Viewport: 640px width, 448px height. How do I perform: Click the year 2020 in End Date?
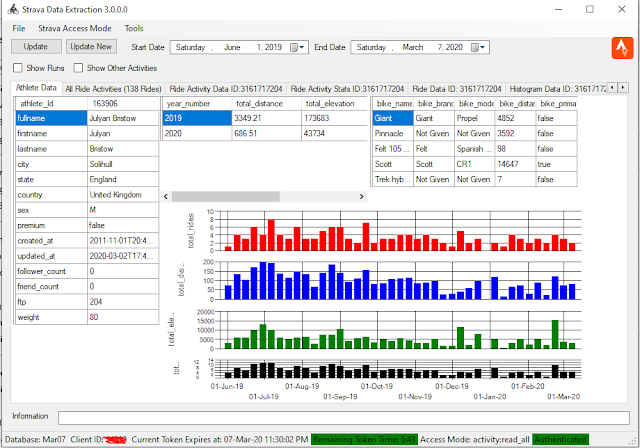(x=454, y=47)
